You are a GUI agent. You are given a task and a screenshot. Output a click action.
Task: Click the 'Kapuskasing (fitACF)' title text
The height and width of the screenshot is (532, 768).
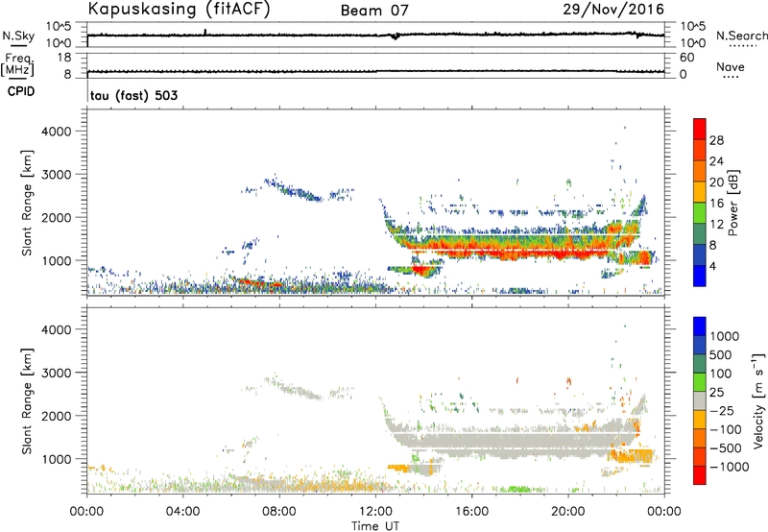pos(179,10)
